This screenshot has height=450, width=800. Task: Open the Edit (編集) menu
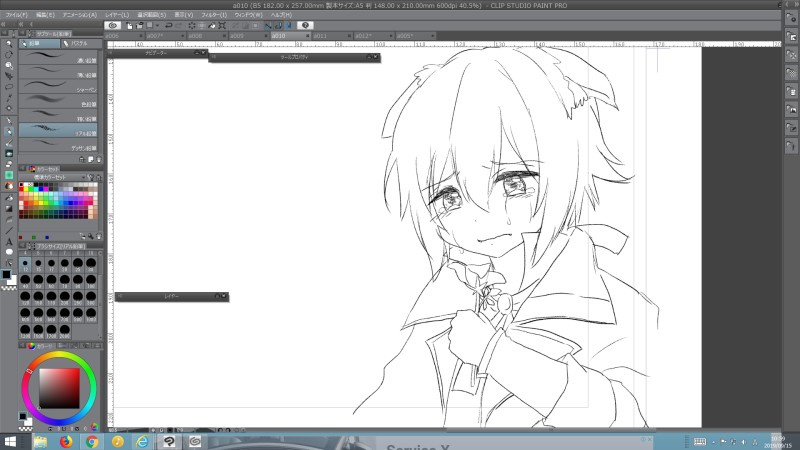[x=45, y=15]
